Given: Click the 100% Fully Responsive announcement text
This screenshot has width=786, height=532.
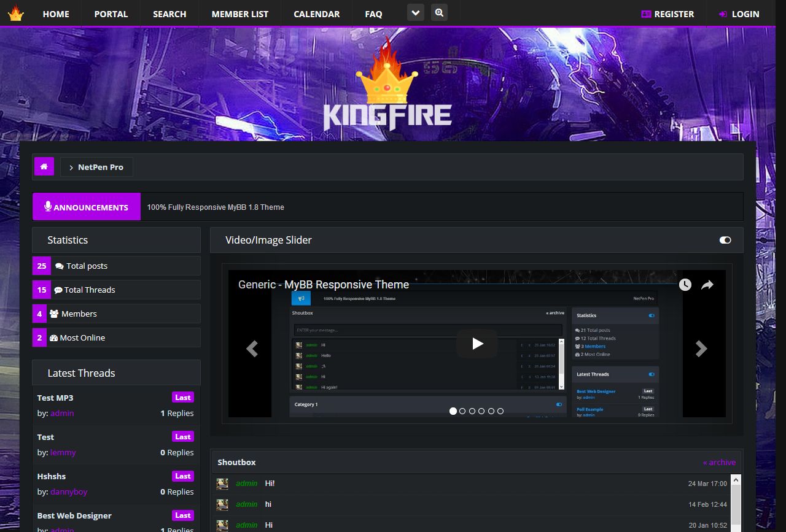Looking at the screenshot, I should (x=216, y=207).
